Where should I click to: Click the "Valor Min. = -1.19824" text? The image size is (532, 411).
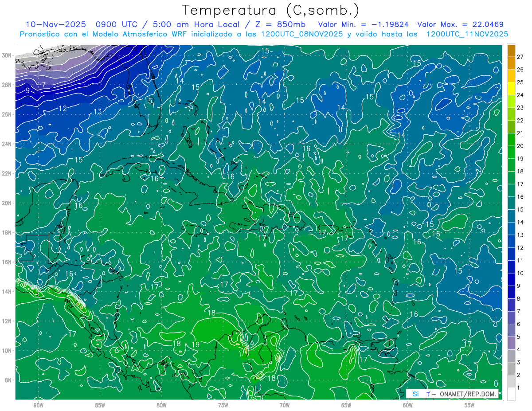tap(364, 24)
